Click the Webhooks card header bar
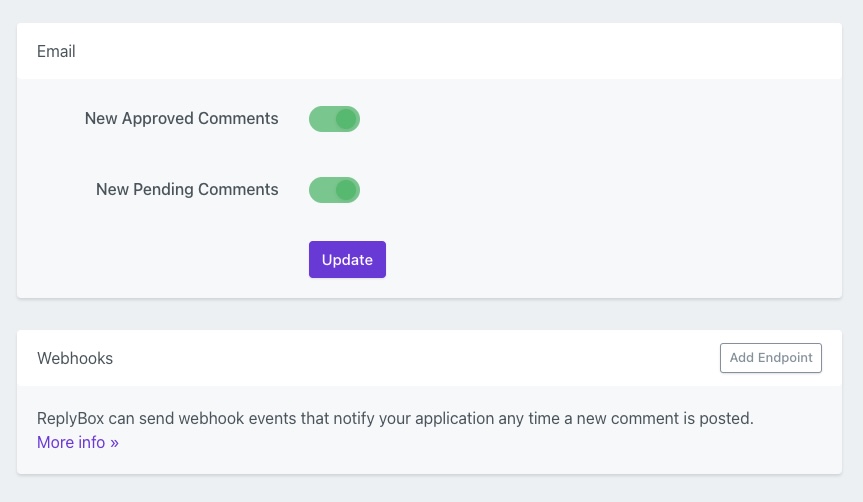Screen dimensions: 863x502 coord(400,358)
